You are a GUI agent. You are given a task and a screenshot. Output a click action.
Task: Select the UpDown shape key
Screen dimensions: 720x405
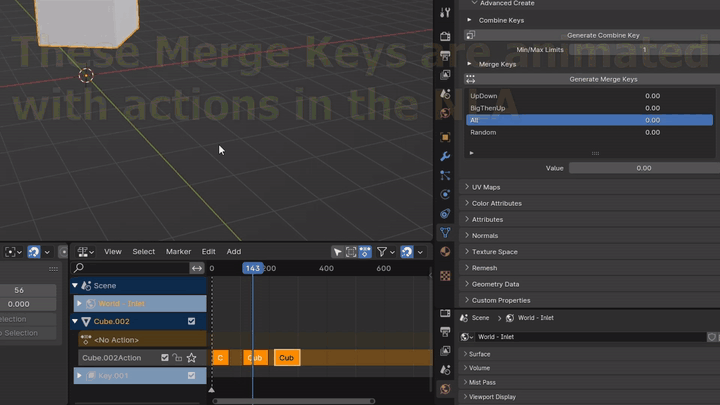(x=590, y=96)
